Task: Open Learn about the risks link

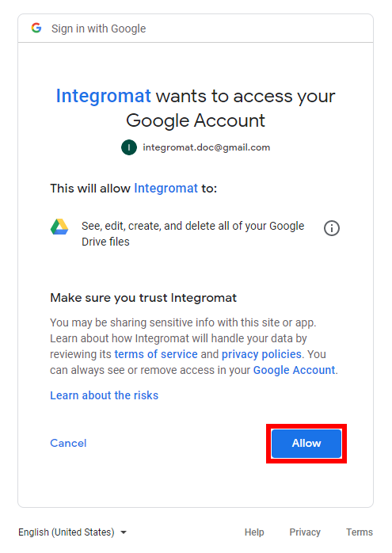Action: [104, 395]
